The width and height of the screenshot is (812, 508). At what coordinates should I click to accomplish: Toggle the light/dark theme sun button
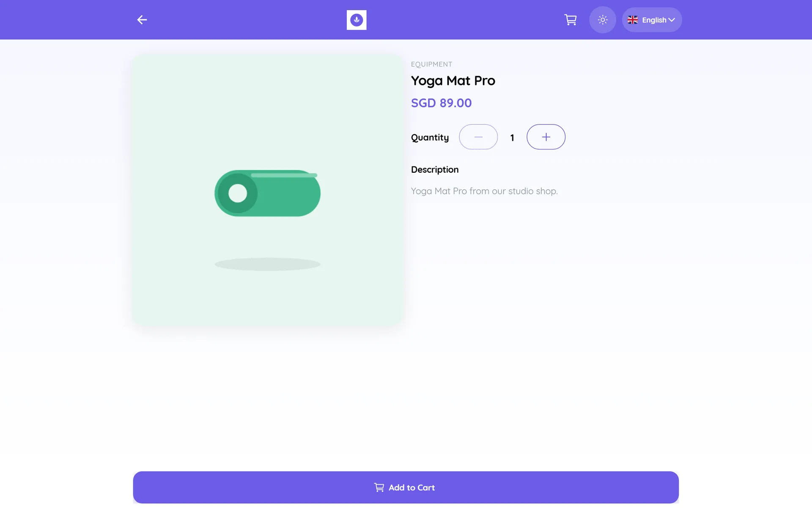pyautogui.click(x=603, y=20)
